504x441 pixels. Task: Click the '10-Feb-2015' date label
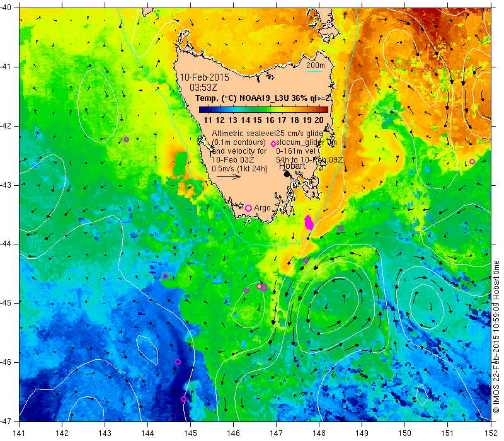click(204, 77)
